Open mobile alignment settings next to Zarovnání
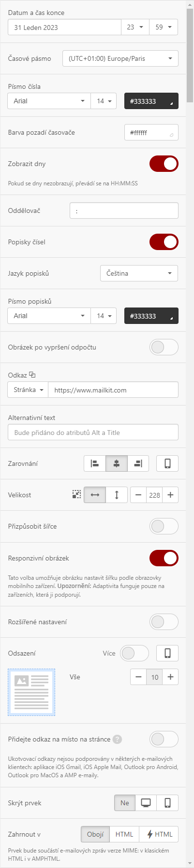Image resolution: width=194 pixels, height=868 pixels. [x=167, y=463]
